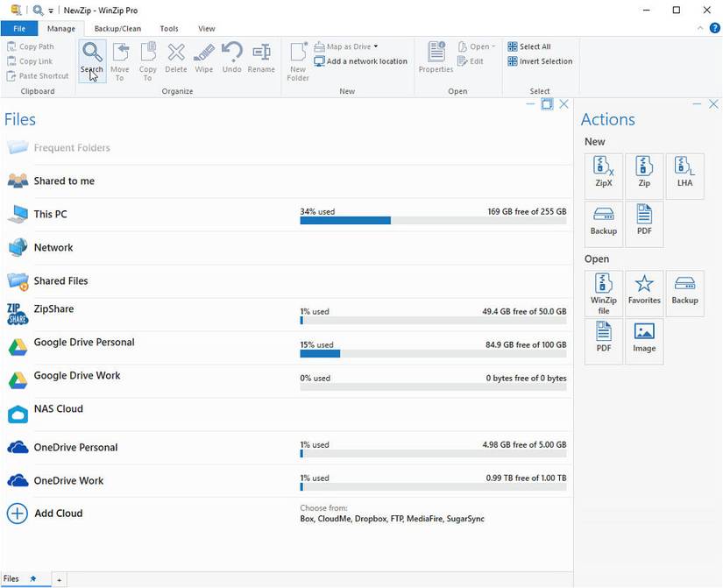Screen dimensions: 723x588
Task: Open Properties in the ribbon
Action: pos(436,58)
